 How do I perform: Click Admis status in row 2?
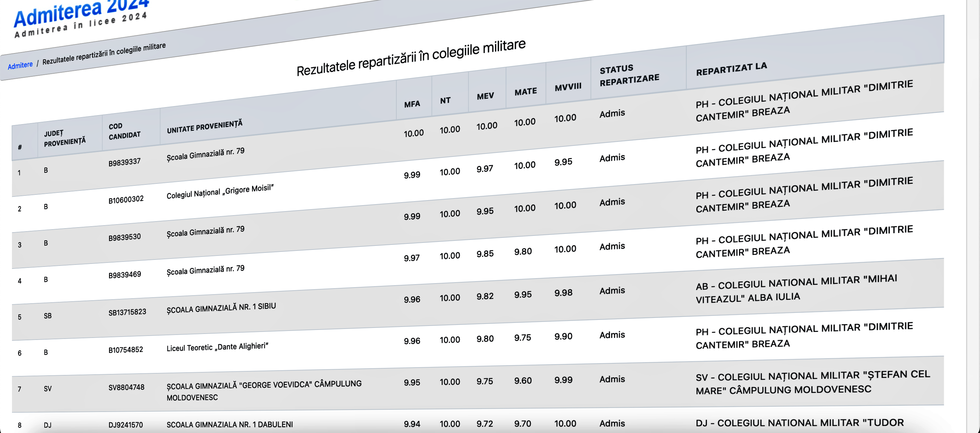pos(612,158)
